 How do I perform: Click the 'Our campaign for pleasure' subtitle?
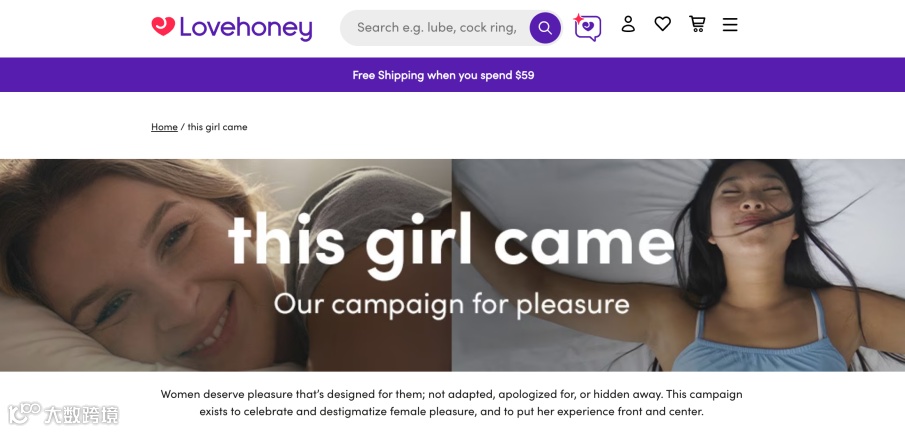pos(451,304)
